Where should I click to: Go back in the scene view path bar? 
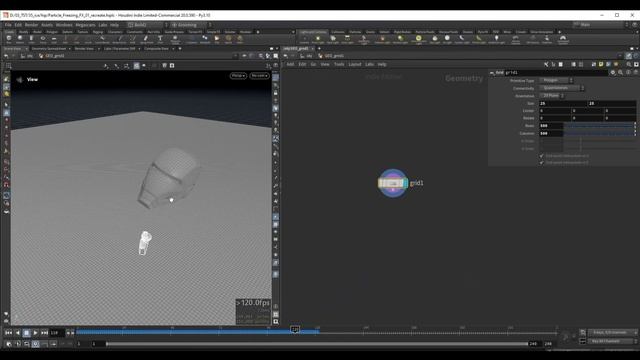pos(6,56)
